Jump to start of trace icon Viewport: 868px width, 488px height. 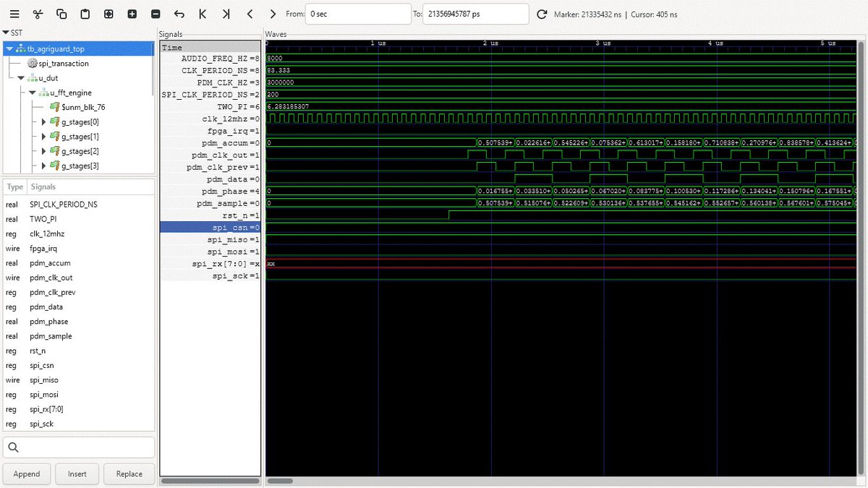coord(203,14)
